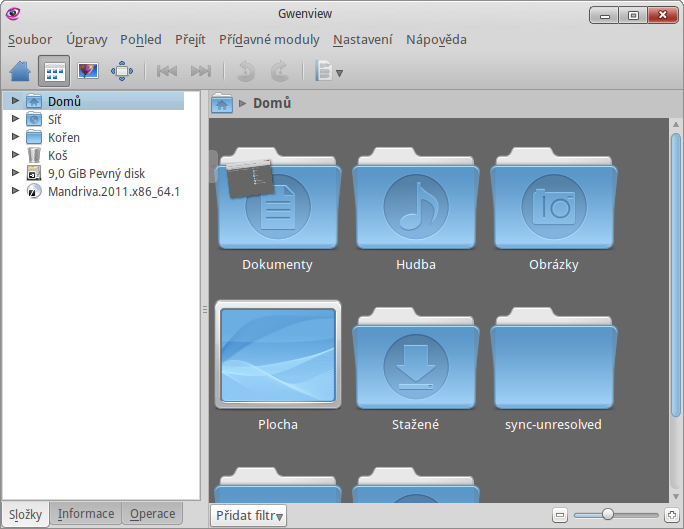The height and width of the screenshot is (529, 684).
Task: Expand the Kořen tree node
Action: tap(15, 137)
